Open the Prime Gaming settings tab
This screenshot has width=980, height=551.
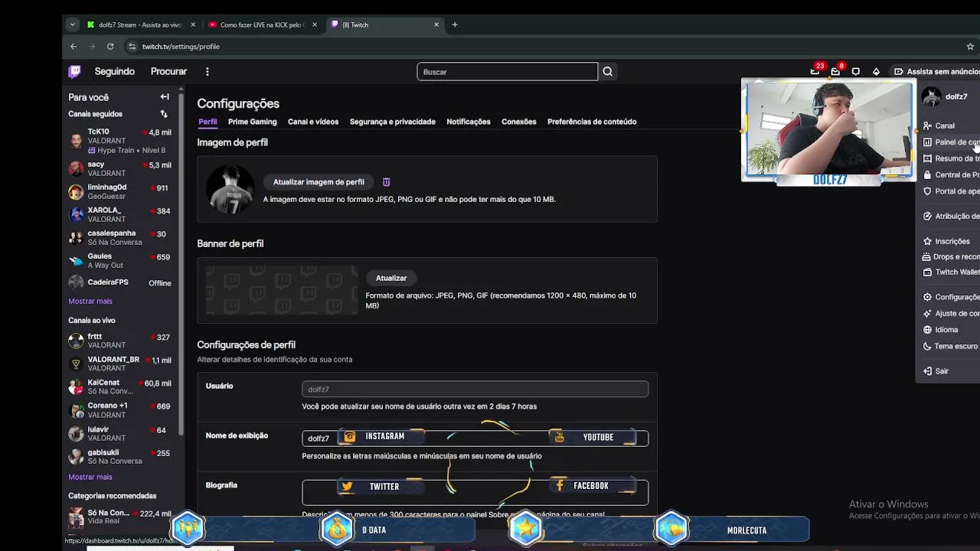coord(253,122)
